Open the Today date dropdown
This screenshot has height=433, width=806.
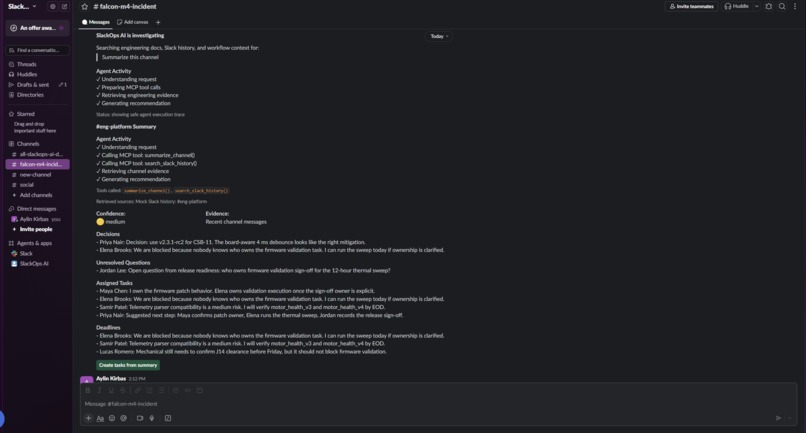point(439,37)
